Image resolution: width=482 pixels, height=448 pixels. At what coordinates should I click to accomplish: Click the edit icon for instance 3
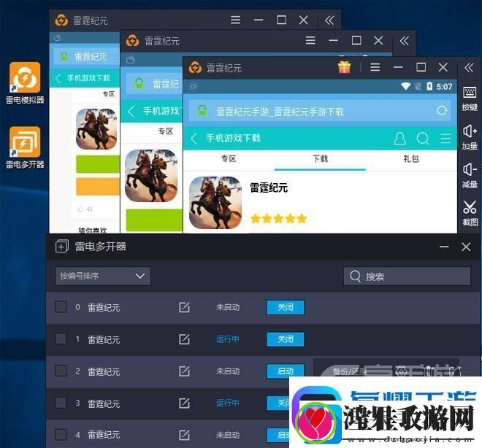coord(184,403)
